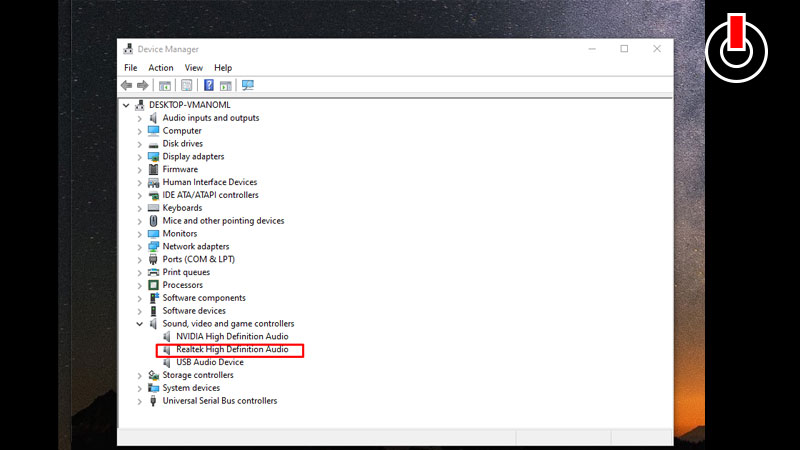The width and height of the screenshot is (800, 450).
Task: Minimize the Device Manager window
Action: (592, 49)
